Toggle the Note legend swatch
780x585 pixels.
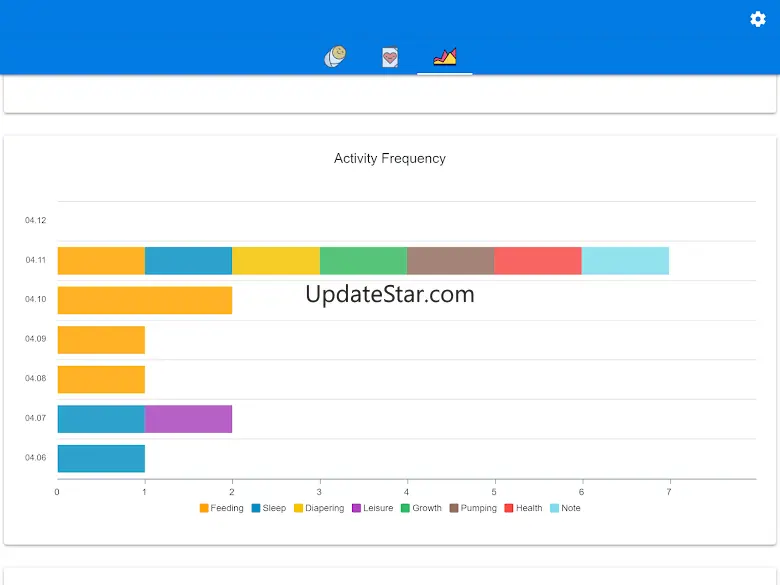tap(555, 508)
